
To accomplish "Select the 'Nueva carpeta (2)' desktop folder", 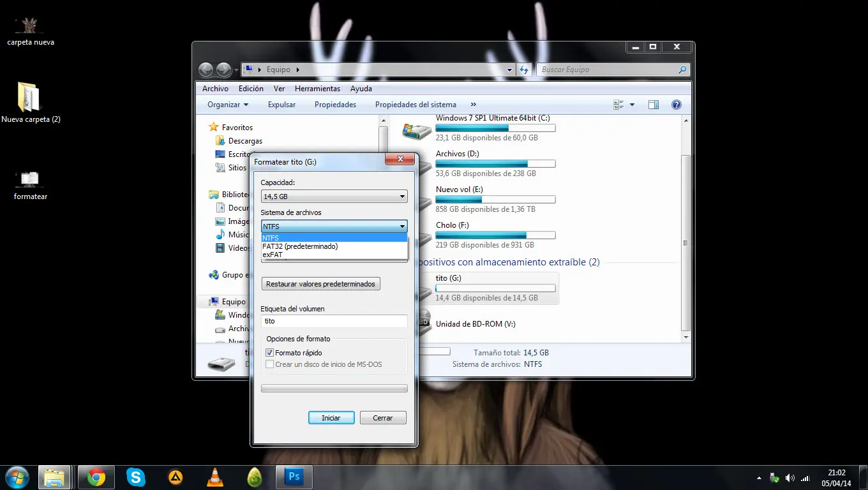I will 31,102.
